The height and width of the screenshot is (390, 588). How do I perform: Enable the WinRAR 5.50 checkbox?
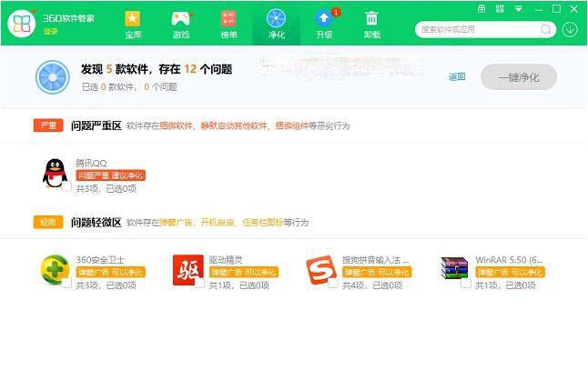coord(465,283)
